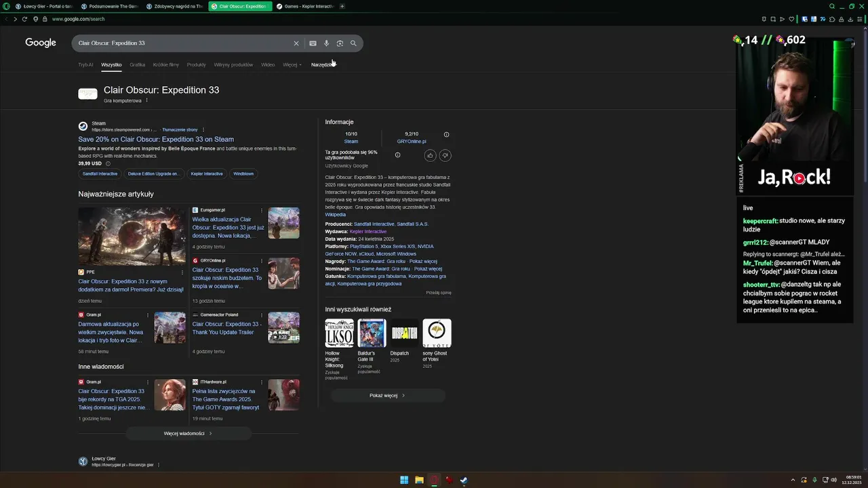Navigate forward in browser history

click(15, 19)
